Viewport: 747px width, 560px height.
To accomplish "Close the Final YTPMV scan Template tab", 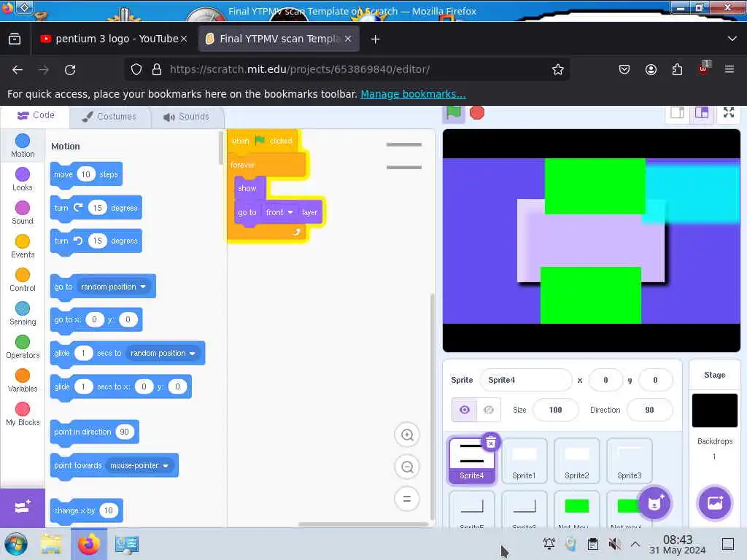I will click(348, 39).
